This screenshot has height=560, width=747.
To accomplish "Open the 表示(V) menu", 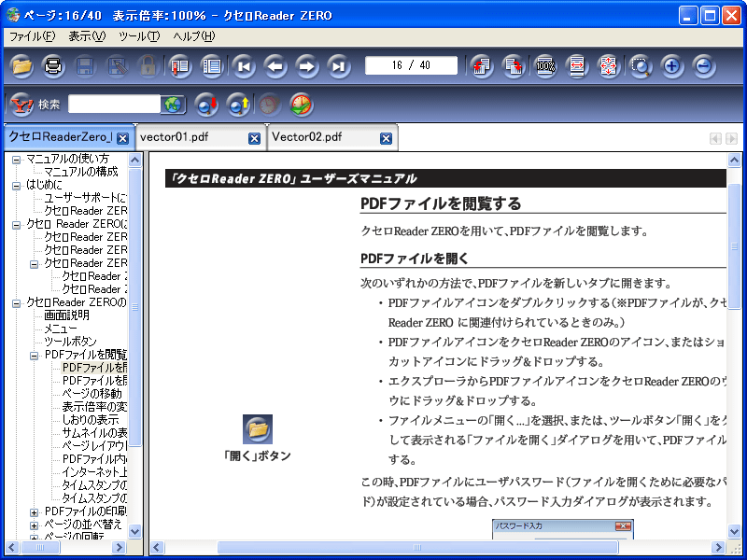I will pos(87,36).
